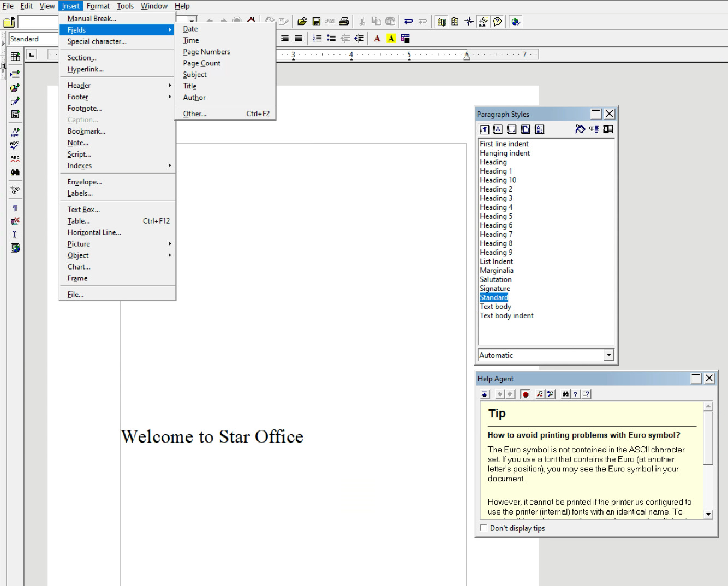Toggle Direct Cursor icon in left toolbar
728x586 pixels.
15,235
